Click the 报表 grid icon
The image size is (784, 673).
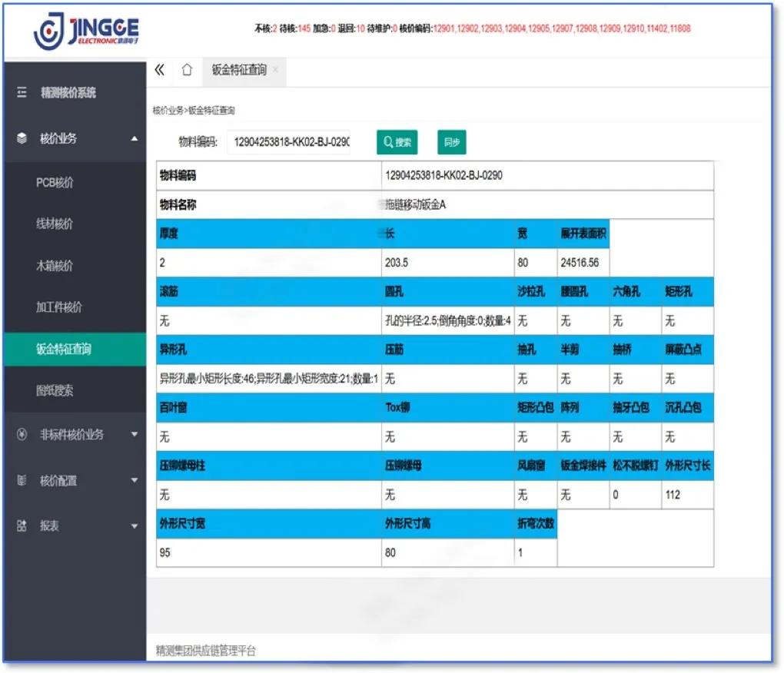pyautogui.click(x=22, y=525)
